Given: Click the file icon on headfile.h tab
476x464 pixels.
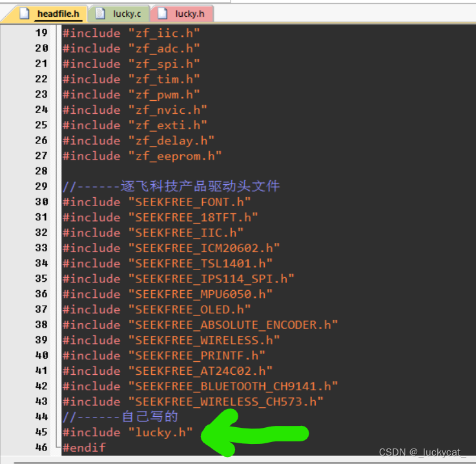Looking at the screenshot, I should (25, 14).
